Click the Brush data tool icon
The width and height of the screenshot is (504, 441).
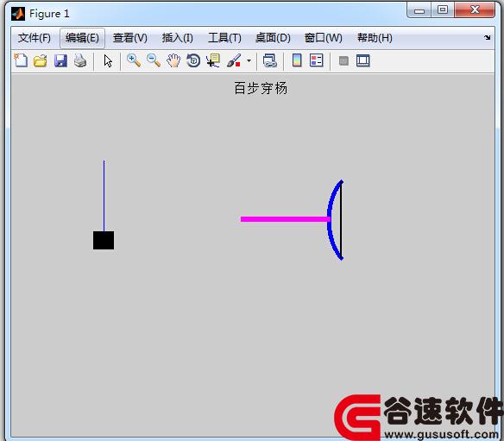tap(234, 60)
